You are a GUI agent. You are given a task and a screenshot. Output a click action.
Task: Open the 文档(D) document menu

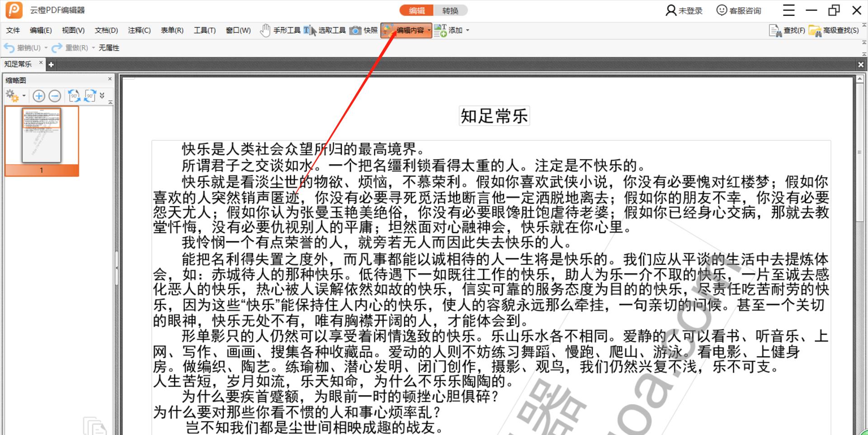tap(106, 30)
